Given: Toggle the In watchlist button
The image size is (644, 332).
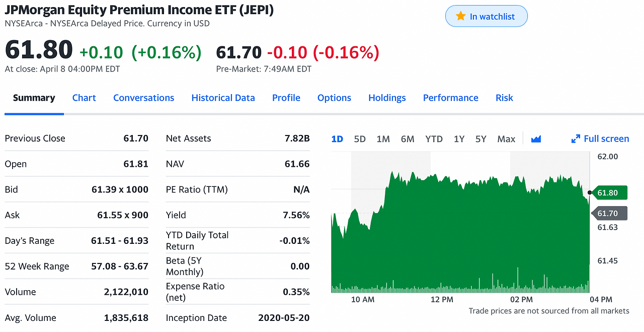Looking at the screenshot, I should tap(486, 16).
